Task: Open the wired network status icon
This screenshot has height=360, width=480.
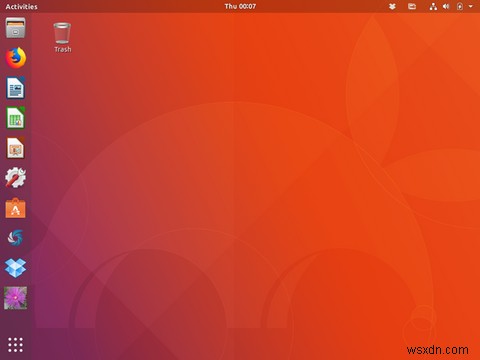Action: pos(433,6)
